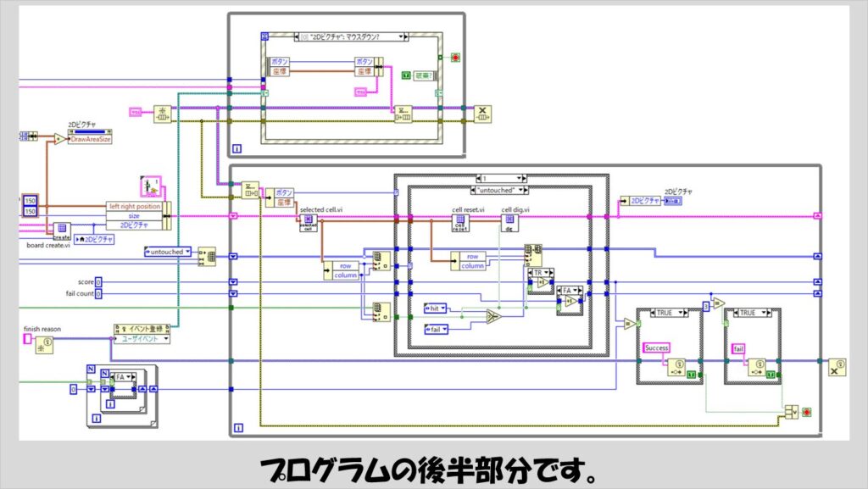868x489 pixels.
Task: Click the Create User Event node near finish reason
Action: tap(47, 344)
